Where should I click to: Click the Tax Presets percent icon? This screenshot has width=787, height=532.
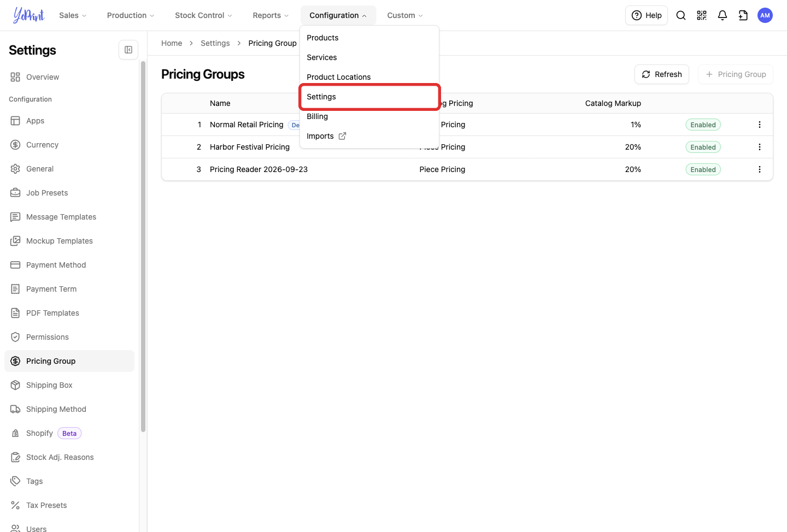15,505
